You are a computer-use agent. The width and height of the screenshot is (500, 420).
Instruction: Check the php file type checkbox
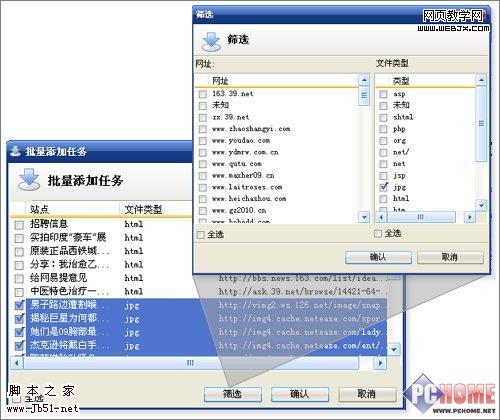click(x=383, y=129)
